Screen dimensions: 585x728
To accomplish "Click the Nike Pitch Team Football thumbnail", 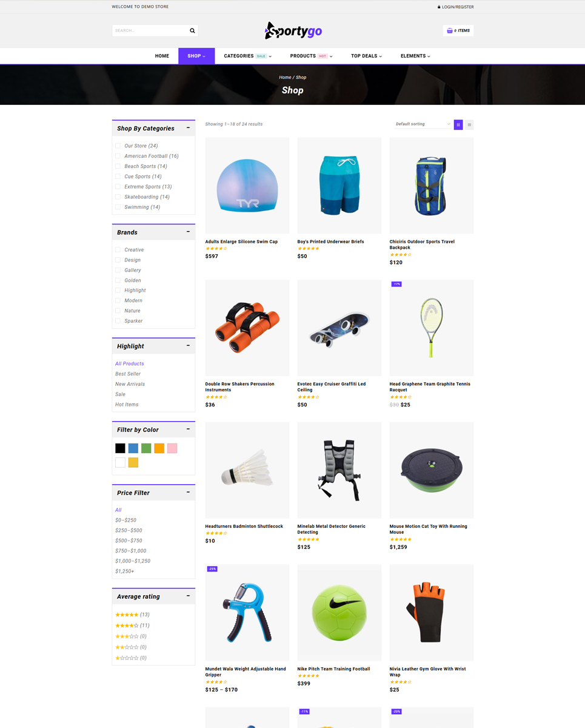I will tap(339, 613).
